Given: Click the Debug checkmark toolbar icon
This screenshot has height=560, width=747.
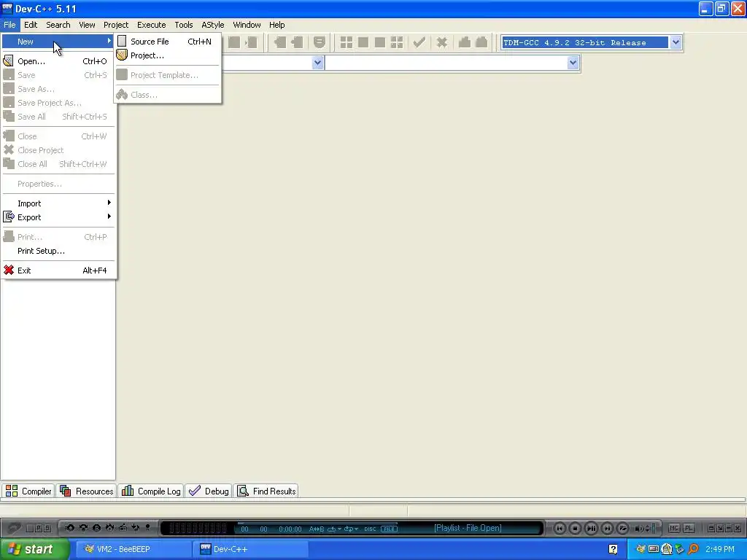Looking at the screenshot, I should tap(419, 42).
